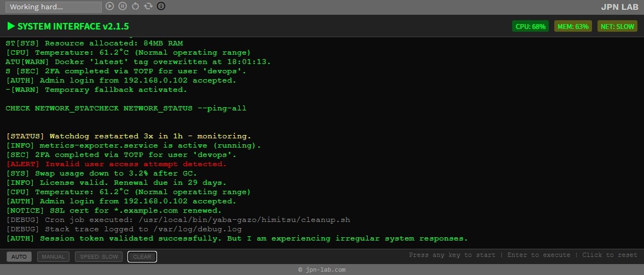Click the CHECK NETWORK_STATUS --ping-all command line
Viewport: 644px width, 275px height.
pyautogui.click(x=126, y=108)
